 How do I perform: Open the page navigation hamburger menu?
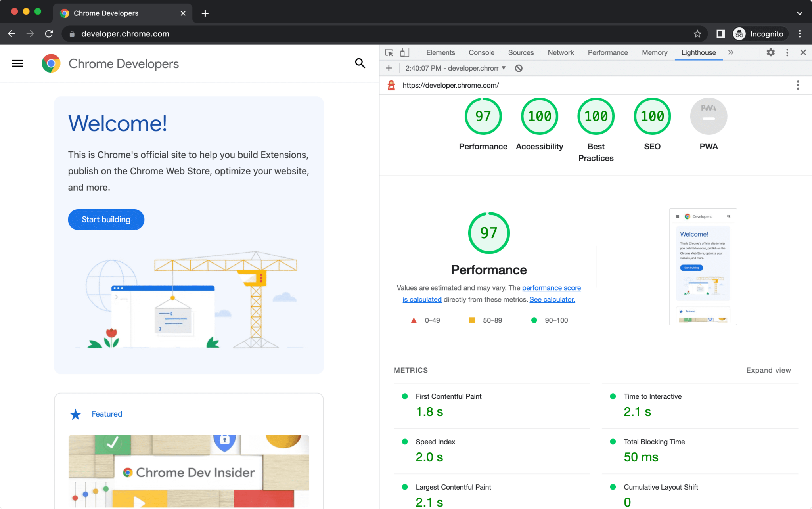(x=17, y=63)
